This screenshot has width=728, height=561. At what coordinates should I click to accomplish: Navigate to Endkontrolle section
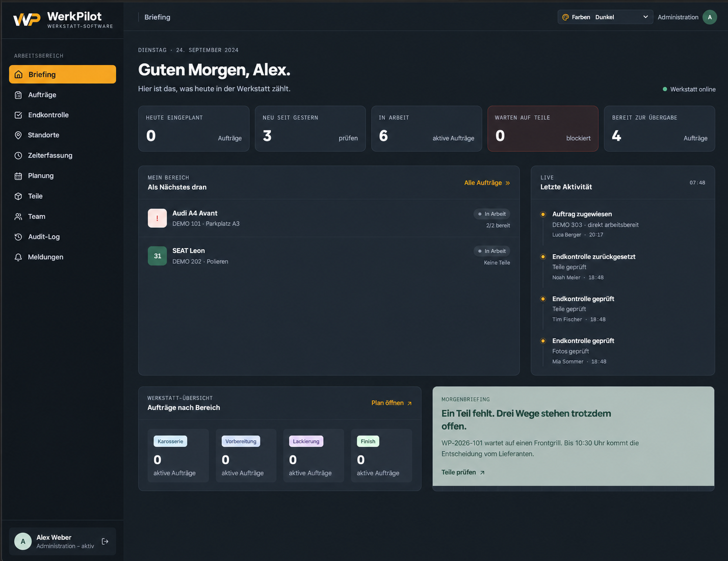[63, 115]
